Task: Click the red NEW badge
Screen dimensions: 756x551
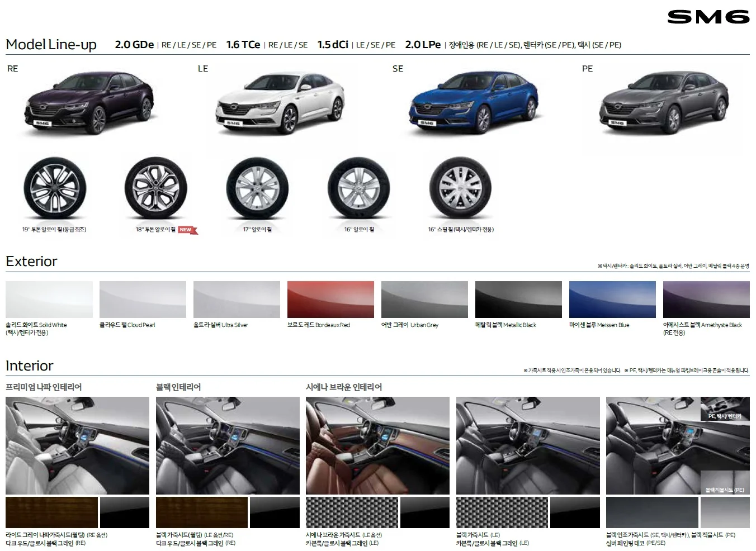Action: (x=187, y=230)
